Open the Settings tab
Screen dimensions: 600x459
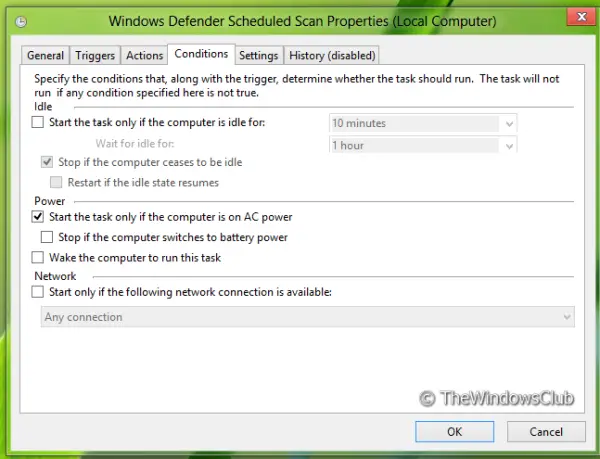coord(259,55)
